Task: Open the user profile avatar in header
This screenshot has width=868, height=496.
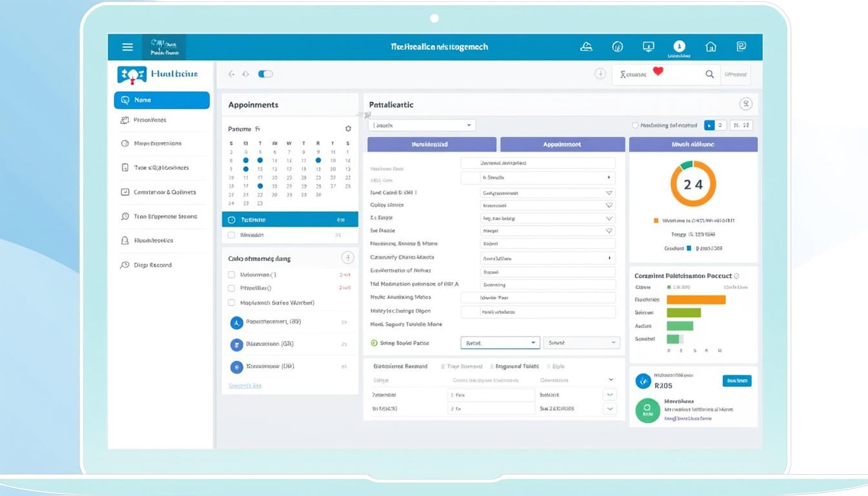Action: click(679, 46)
